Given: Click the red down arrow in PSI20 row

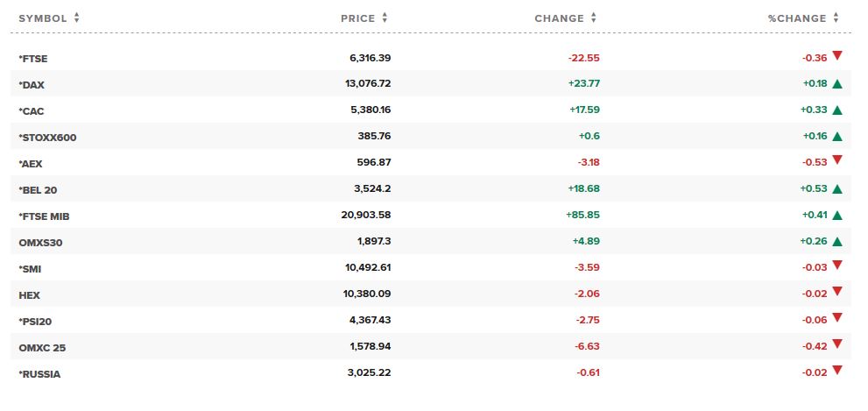Looking at the screenshot, I should pos(837,318).
